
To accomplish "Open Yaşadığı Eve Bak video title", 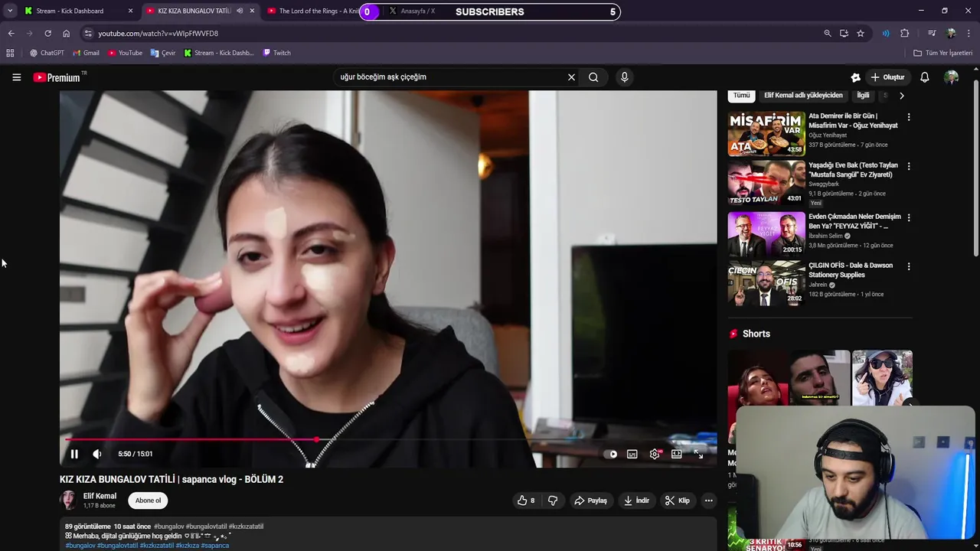I will point(853,170).
